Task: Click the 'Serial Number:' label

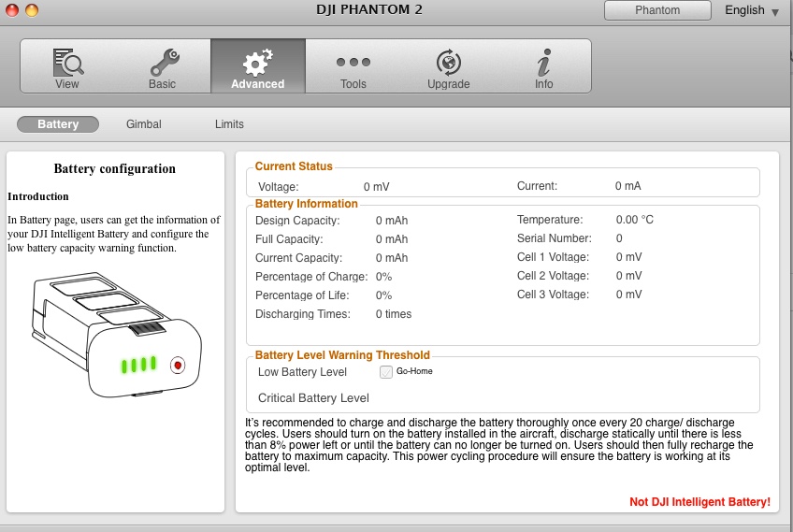Action: 555,238
